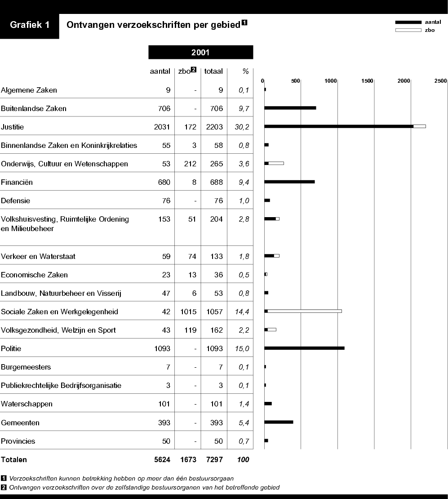
Task: Select the black bar for Buitenlandse Zaken
Action: (290, 108)
